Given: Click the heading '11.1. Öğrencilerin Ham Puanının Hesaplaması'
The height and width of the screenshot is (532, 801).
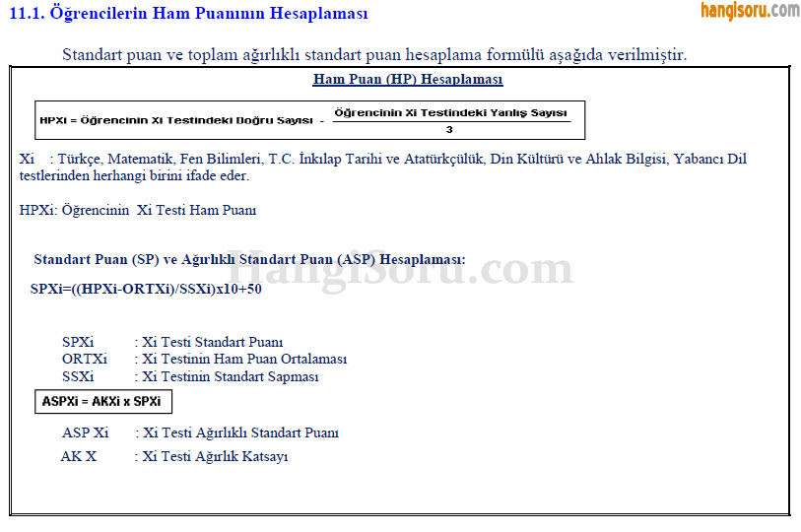Looking at the screenshot, I should (x=188, y=13).
